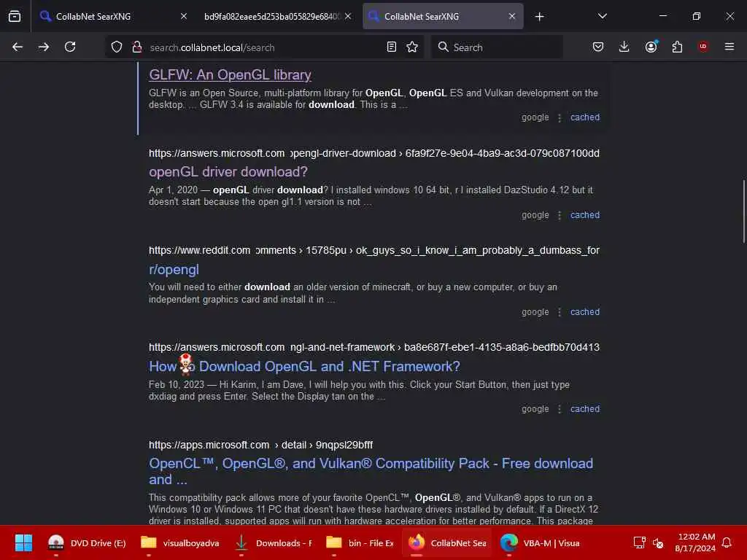Open the display network tray icon
747x560 pixels.
[x=639, y=542]
